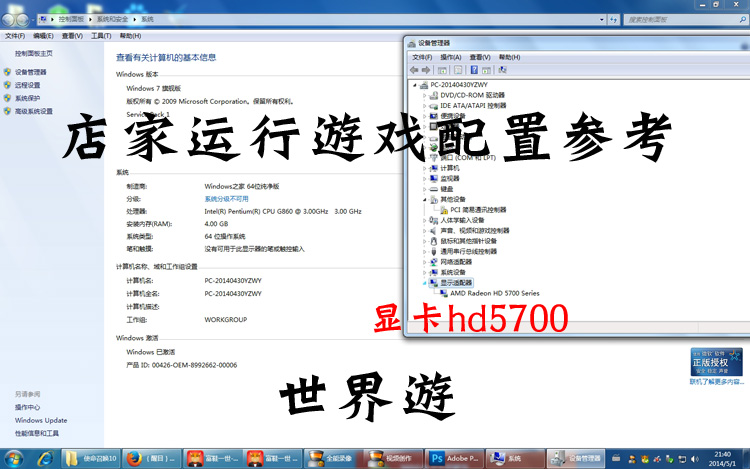Switch to Firefox window in taskbar

click(x=152, y=458)
